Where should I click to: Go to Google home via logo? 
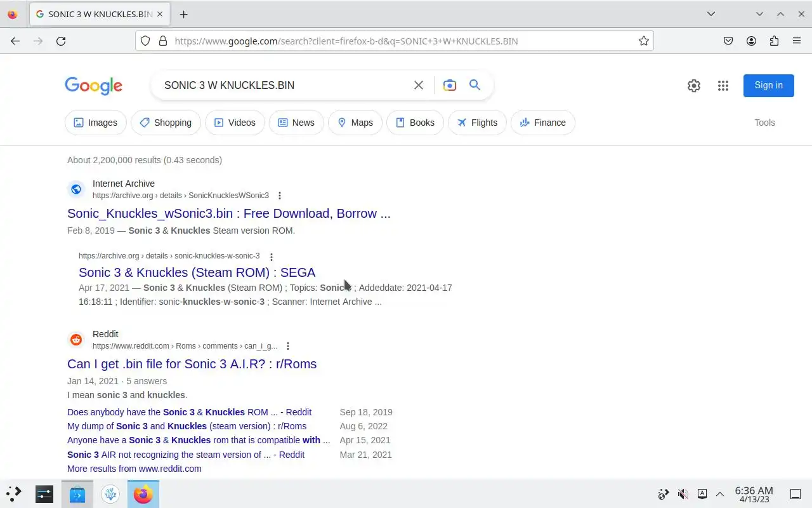tap(93, 86)
